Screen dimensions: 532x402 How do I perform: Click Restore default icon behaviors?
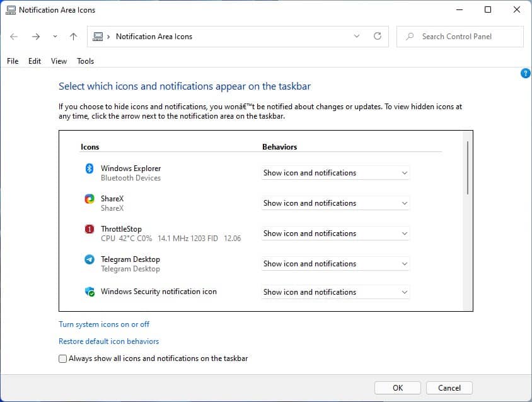pyautogui.click(x=108, y=340)
